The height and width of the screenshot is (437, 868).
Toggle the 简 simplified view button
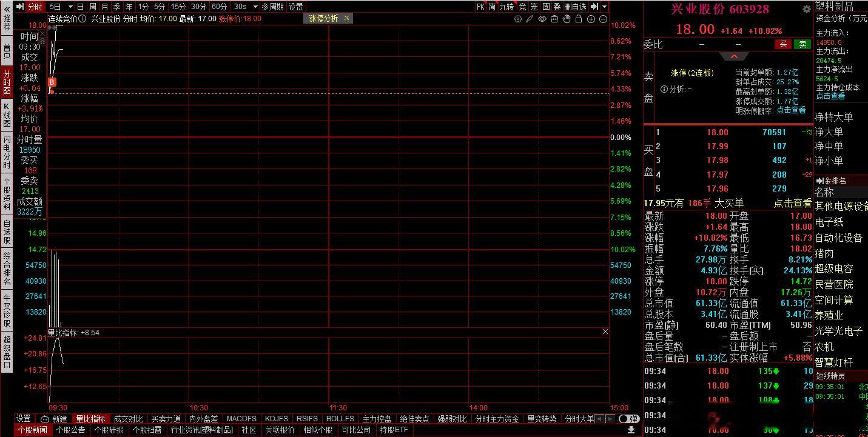tap(493, 7)
